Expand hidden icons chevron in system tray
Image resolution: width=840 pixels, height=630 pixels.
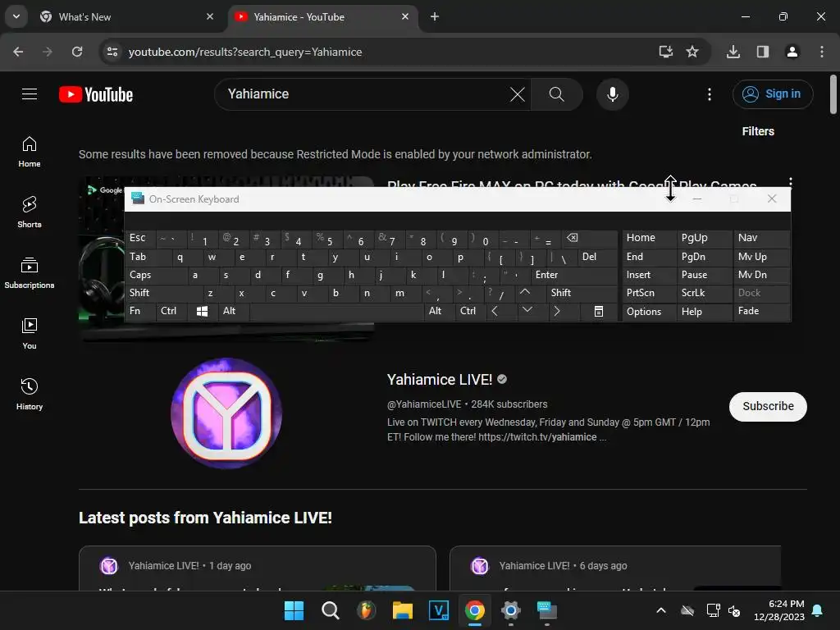(x=661, y=610)
